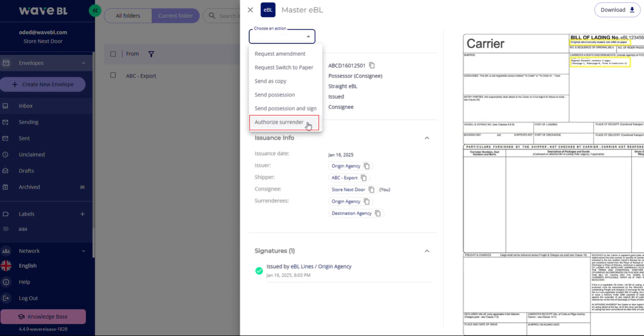Click the Issued by eBL Lines signature entry

point(309,266)
